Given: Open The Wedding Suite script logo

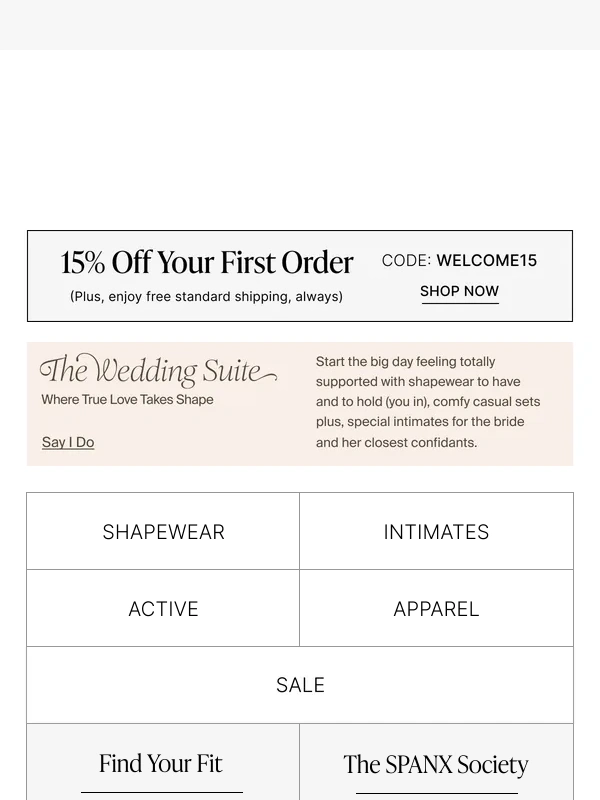Looking at the screenshot, I should coord(158,370).
